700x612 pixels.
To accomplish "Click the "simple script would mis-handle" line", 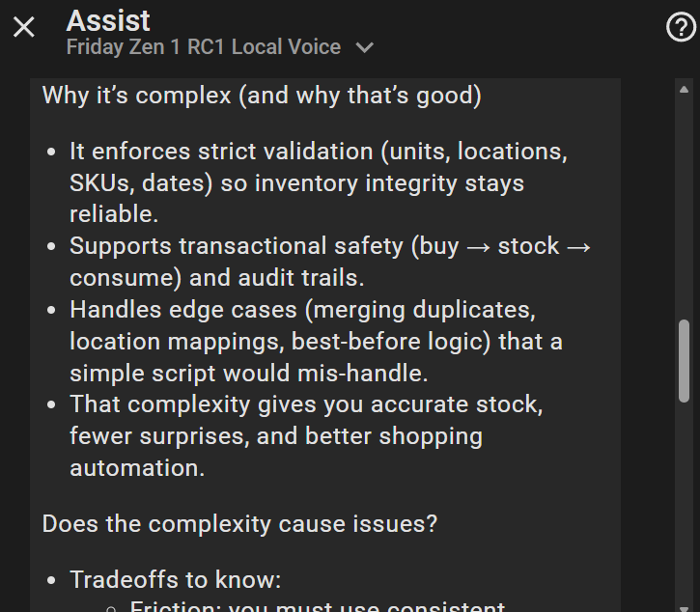I will (x=248, y=373).
